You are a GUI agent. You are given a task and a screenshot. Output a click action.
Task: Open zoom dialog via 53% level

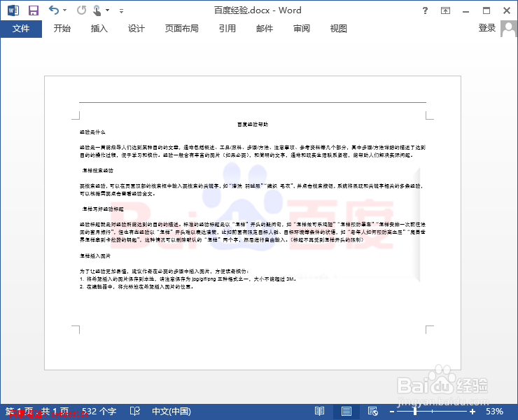tap(494, 412)
